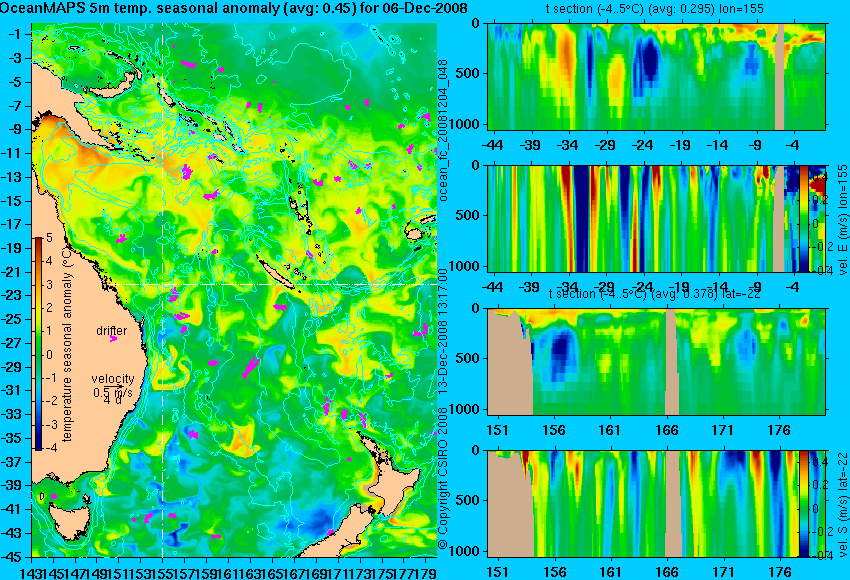The image size is (850, 580).
Task: Click the '5' tick on the temperature color bar
Action: (x=49, y=237)
